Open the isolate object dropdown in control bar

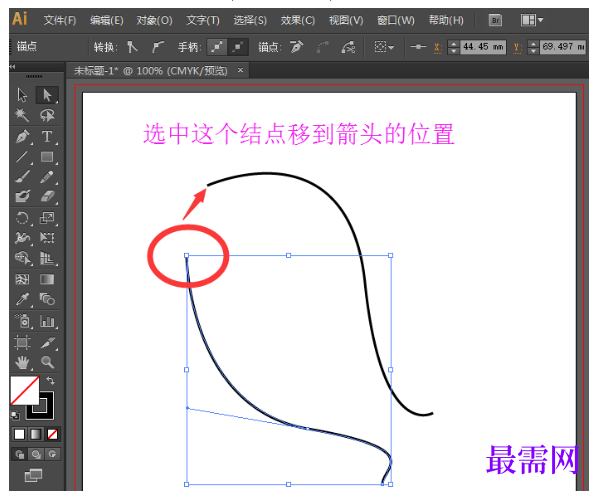tap(384, 47)
